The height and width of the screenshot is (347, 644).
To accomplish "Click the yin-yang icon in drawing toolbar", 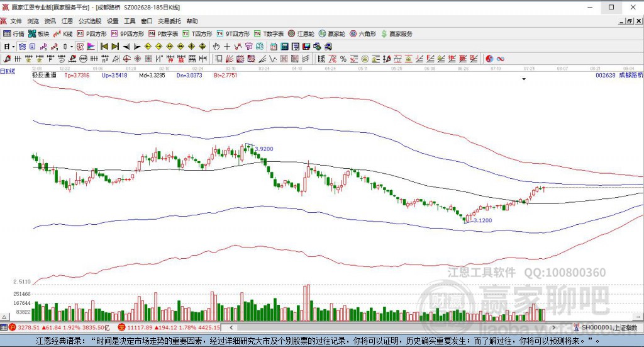I will coord(489,59).
